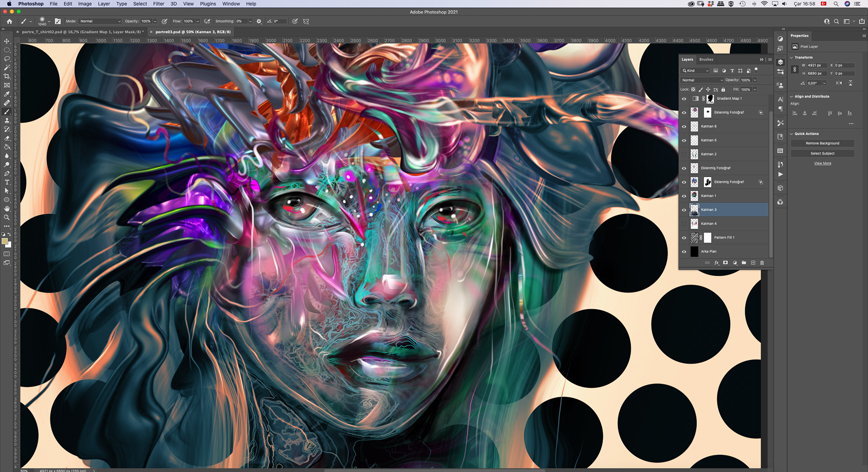The width and height of the screenshot is (868, 472).
Task: Hide the Arka Plan layer
Action: pos(684,252)
